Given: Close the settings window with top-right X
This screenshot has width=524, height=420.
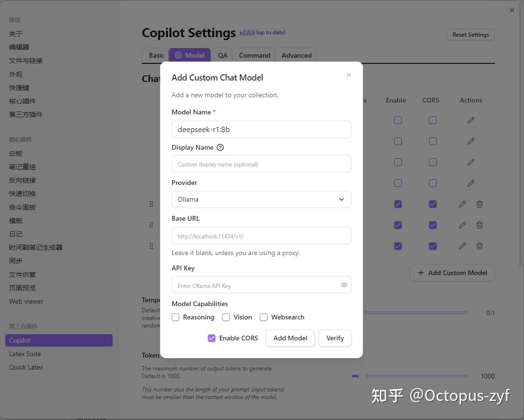Looking at the screenshot, I should coord(512,10).
